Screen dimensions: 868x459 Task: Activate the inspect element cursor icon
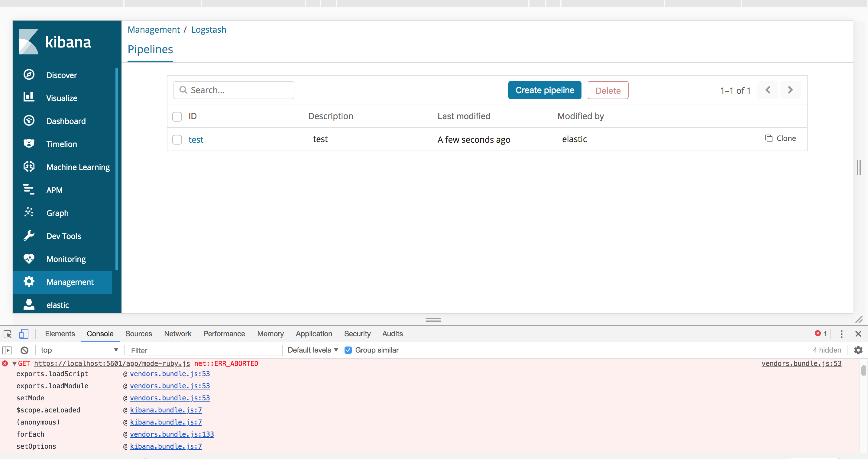7,334
